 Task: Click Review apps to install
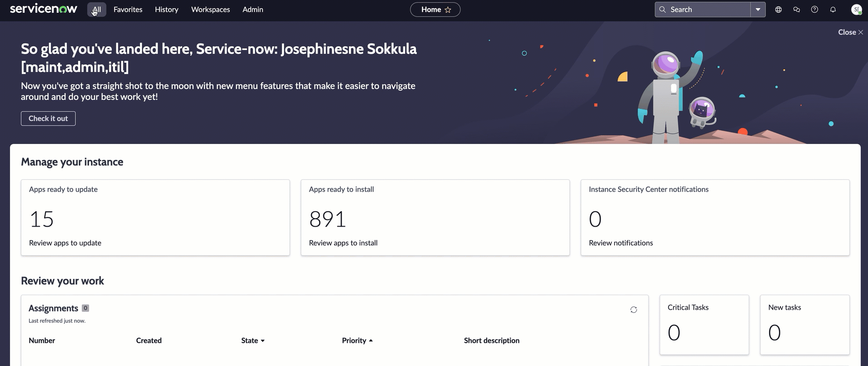click(x=343, y=243)
